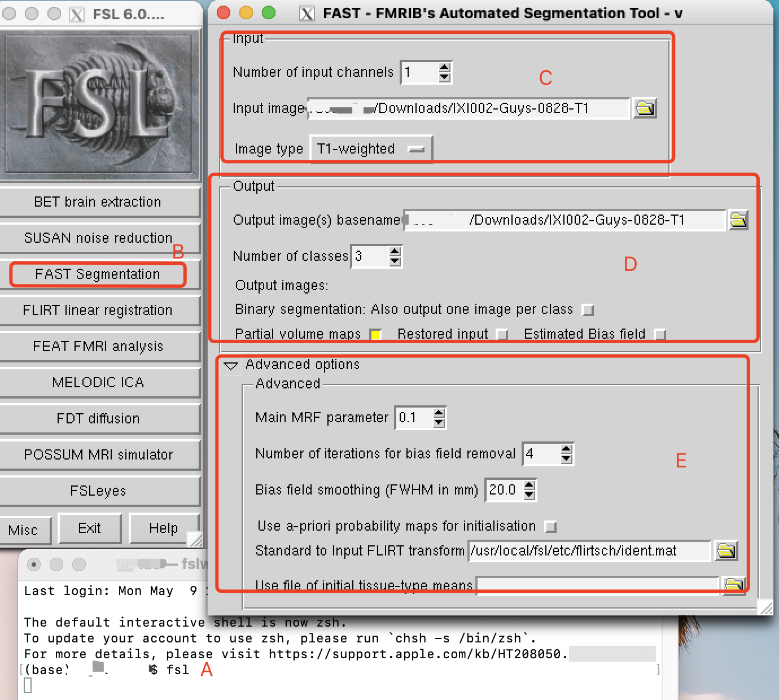Enable binary segmentation one image per class
The height and width of the screenshot is (700, 779).
(x=588, y=310)
